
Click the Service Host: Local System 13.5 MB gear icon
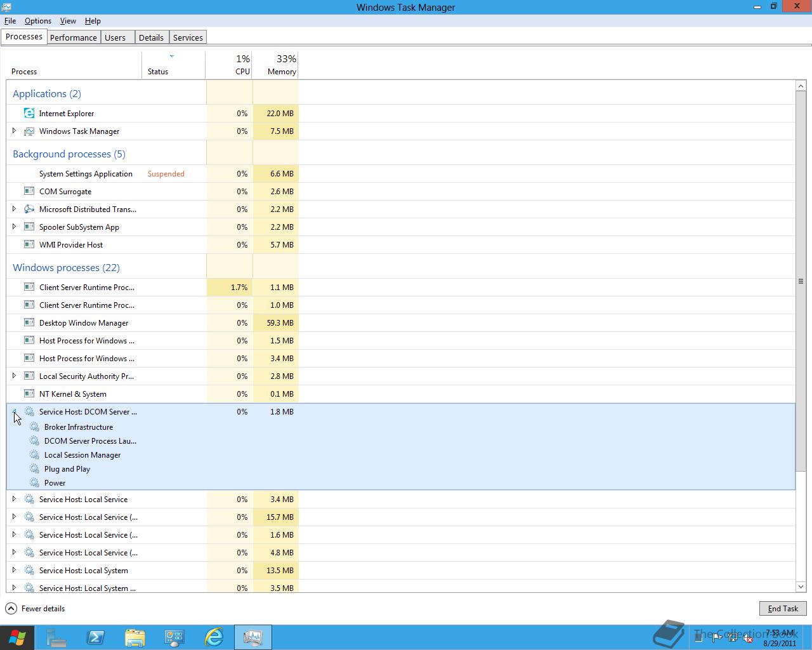pyautogui.click(x=29, y=570)
